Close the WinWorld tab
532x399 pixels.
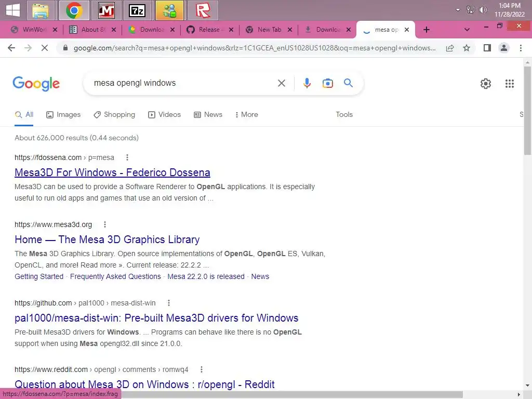55,30
